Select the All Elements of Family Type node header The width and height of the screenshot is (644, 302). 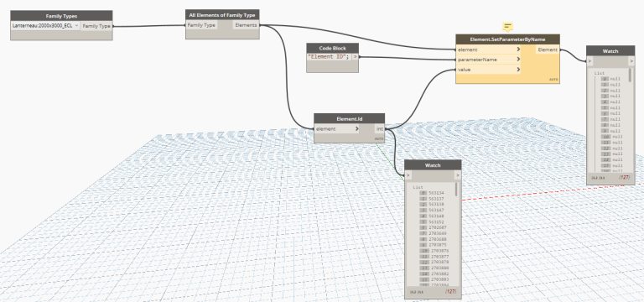point(222,15)
